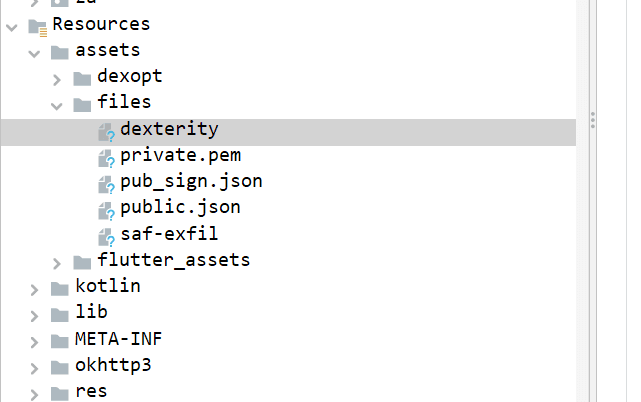
Task: Click the saf-exfil file icon
Action: point(106,237)
